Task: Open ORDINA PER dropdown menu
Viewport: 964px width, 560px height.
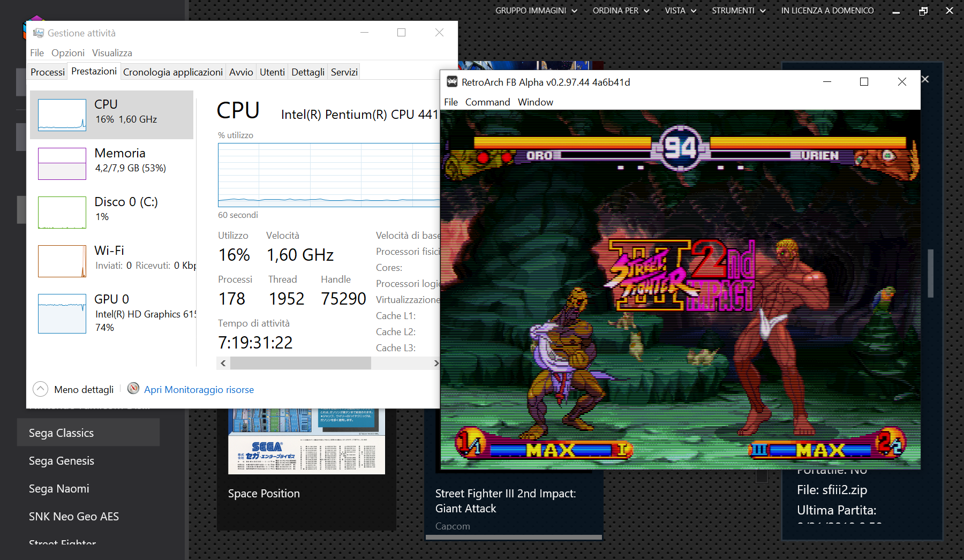Action: 621,11
